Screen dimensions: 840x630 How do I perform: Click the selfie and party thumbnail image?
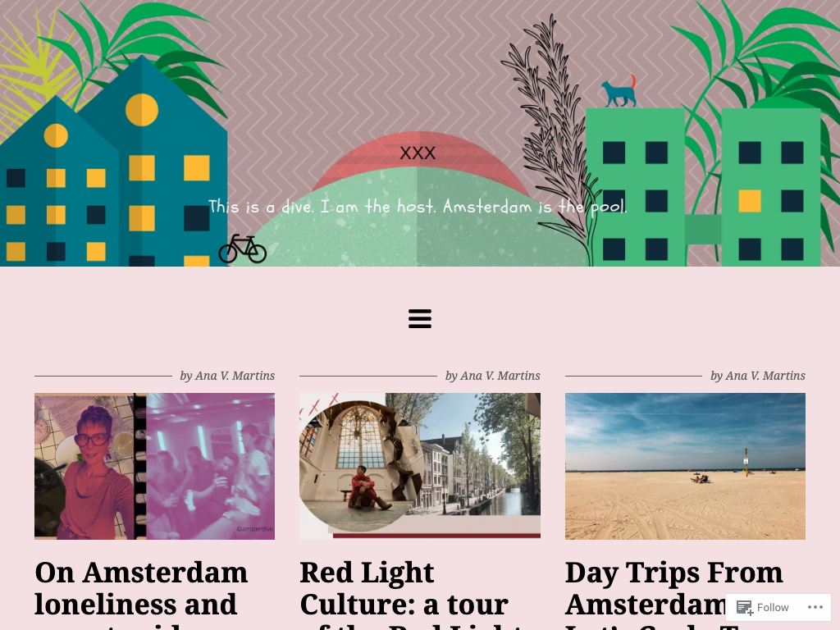pyautogui.click(x=155, y=466)
